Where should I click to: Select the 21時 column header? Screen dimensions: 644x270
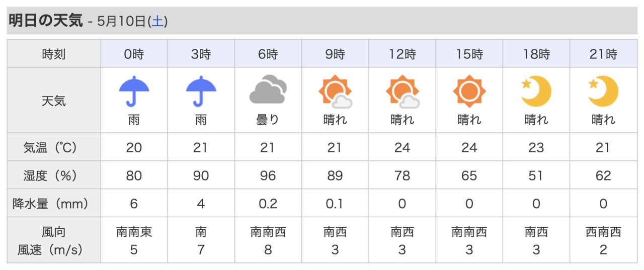click(x=603, y=54)
